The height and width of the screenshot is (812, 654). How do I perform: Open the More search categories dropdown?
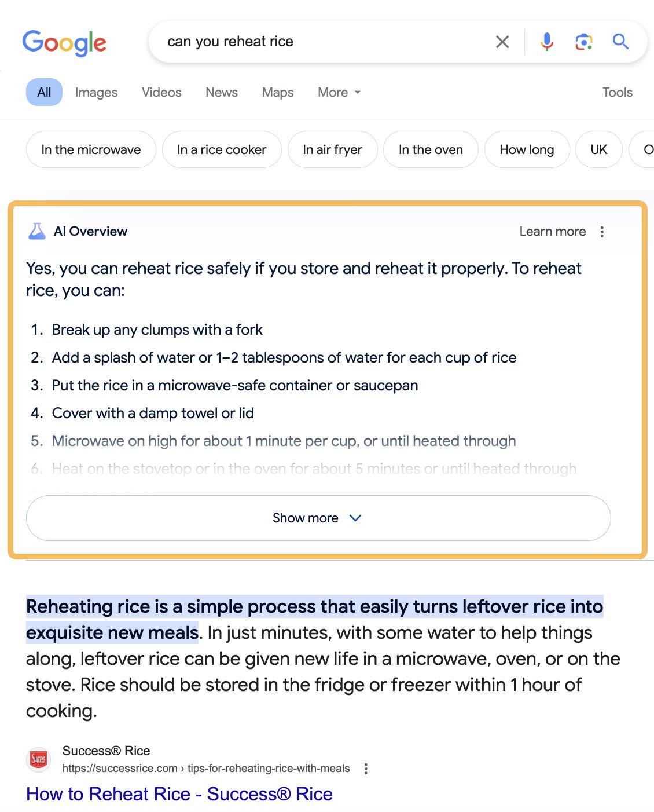338,92
